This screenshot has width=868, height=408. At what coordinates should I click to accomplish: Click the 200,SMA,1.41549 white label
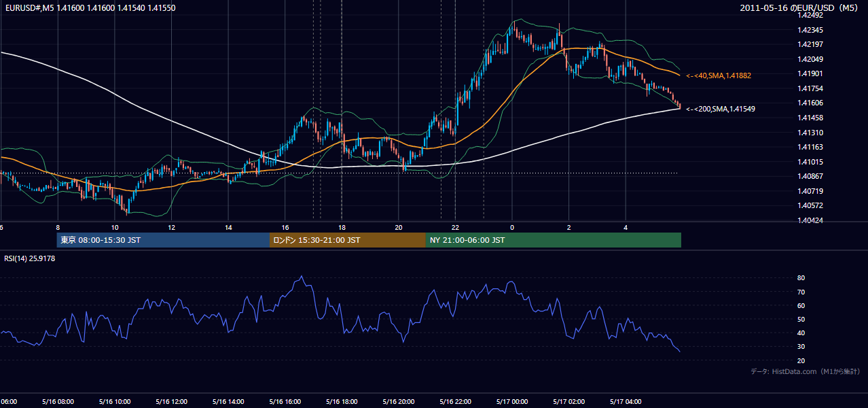coord(721,109)
